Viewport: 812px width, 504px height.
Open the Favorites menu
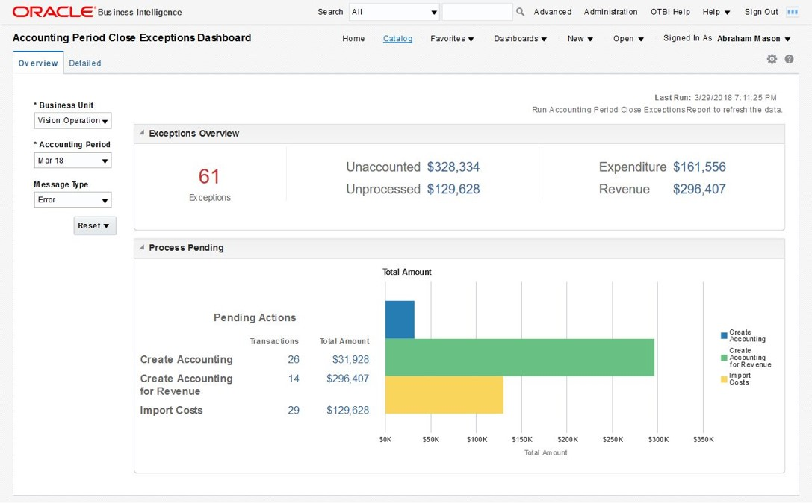pyautogui.click(x=452, y=39)
